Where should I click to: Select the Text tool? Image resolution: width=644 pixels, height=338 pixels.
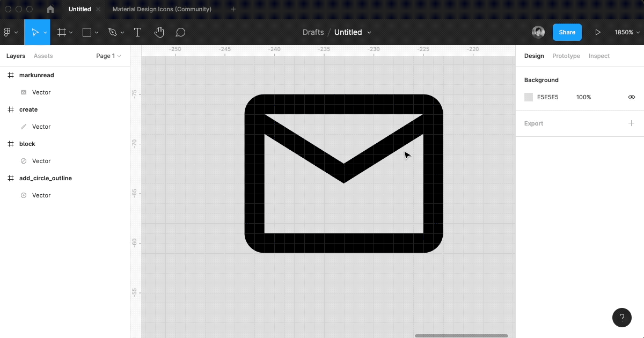point(137,32)
